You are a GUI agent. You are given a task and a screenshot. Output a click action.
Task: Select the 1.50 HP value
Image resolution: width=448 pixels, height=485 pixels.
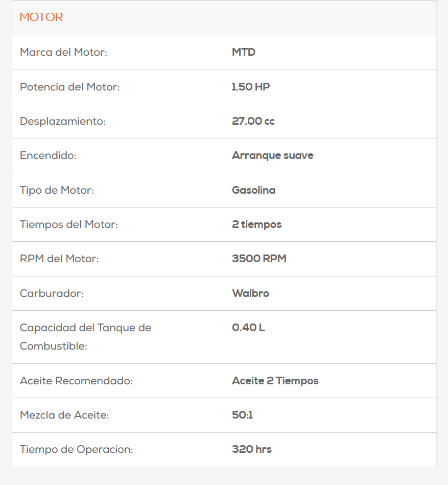coord(251,87)
